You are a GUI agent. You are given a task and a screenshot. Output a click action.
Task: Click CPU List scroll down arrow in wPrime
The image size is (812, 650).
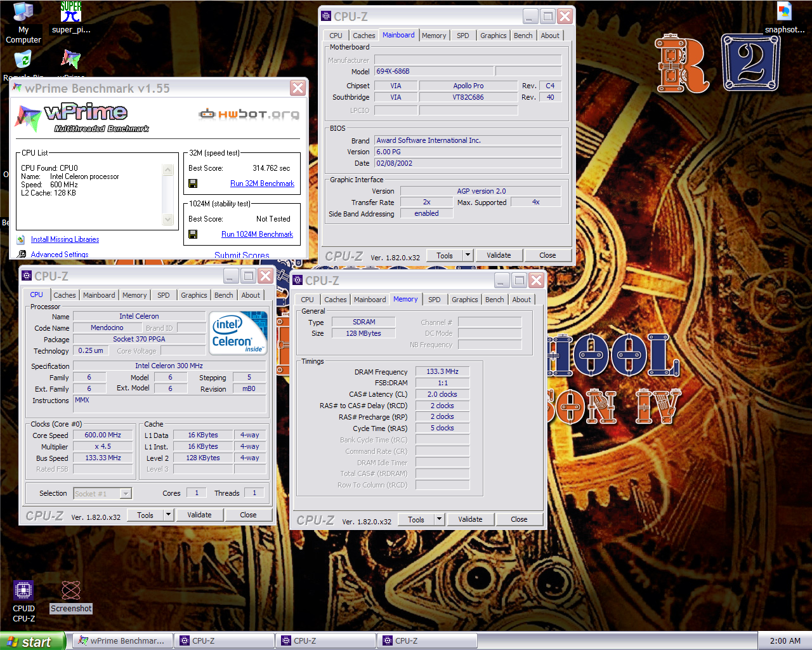click(168, 219)
